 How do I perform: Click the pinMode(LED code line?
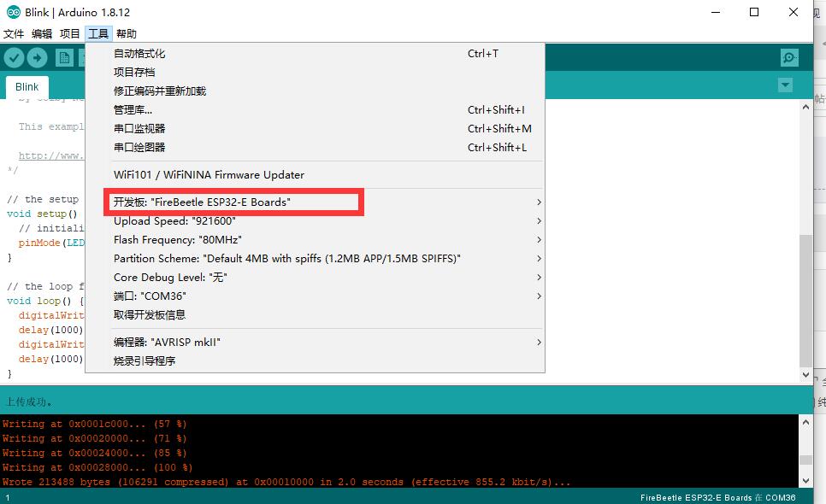(51, 243)
